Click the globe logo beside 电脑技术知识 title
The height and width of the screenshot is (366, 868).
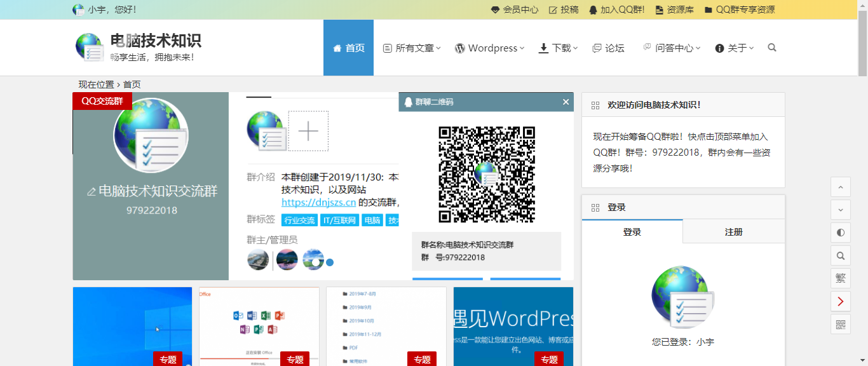coord(90,48)
